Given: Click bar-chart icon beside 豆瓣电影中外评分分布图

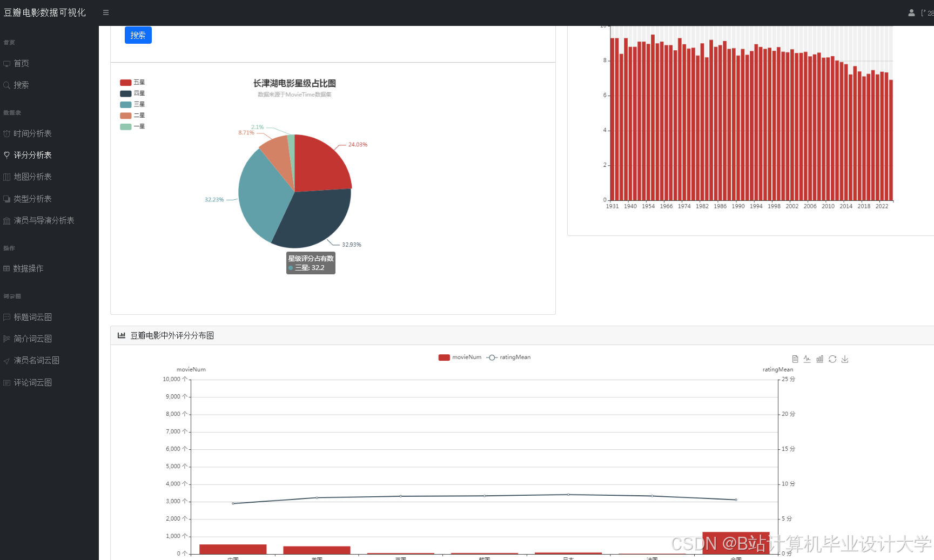Looking at the screenshot, I should point(122,335).
